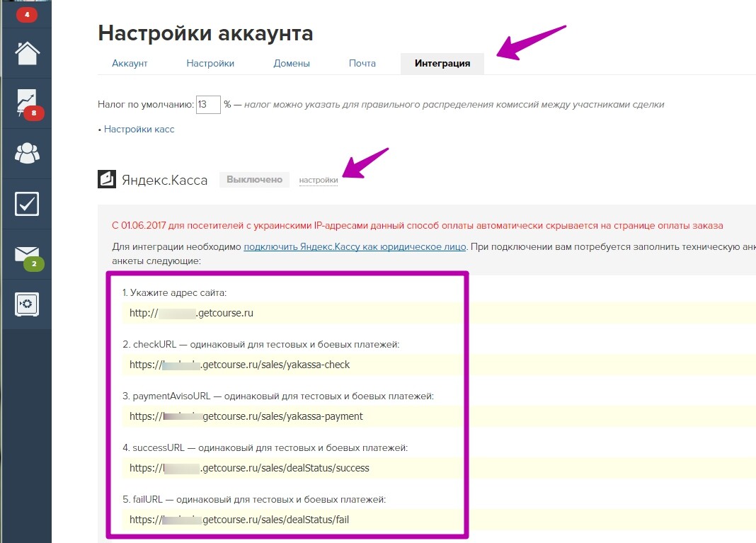Switch to the Настройки tab
Screen dimensions: 756x543
click(210, 63)
